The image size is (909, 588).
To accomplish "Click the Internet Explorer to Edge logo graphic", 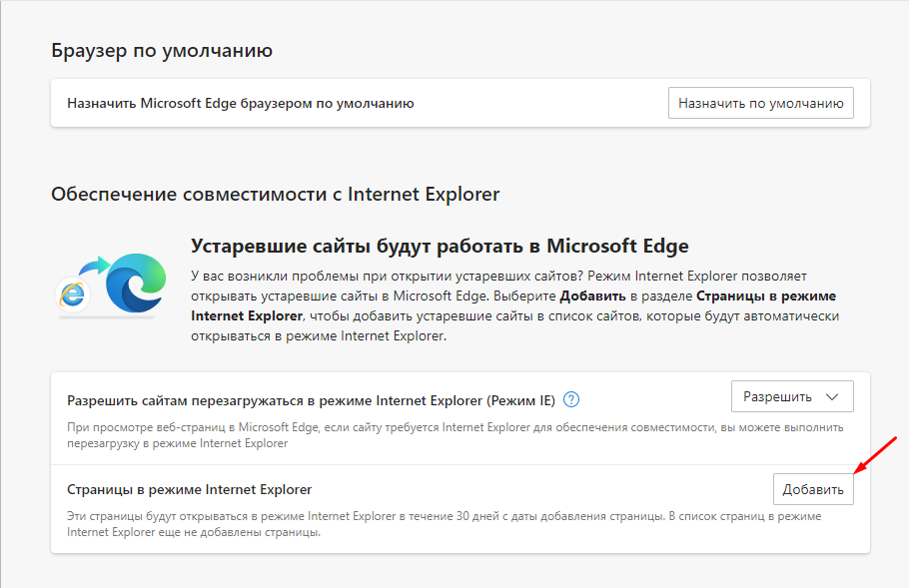I will [111, 285].
